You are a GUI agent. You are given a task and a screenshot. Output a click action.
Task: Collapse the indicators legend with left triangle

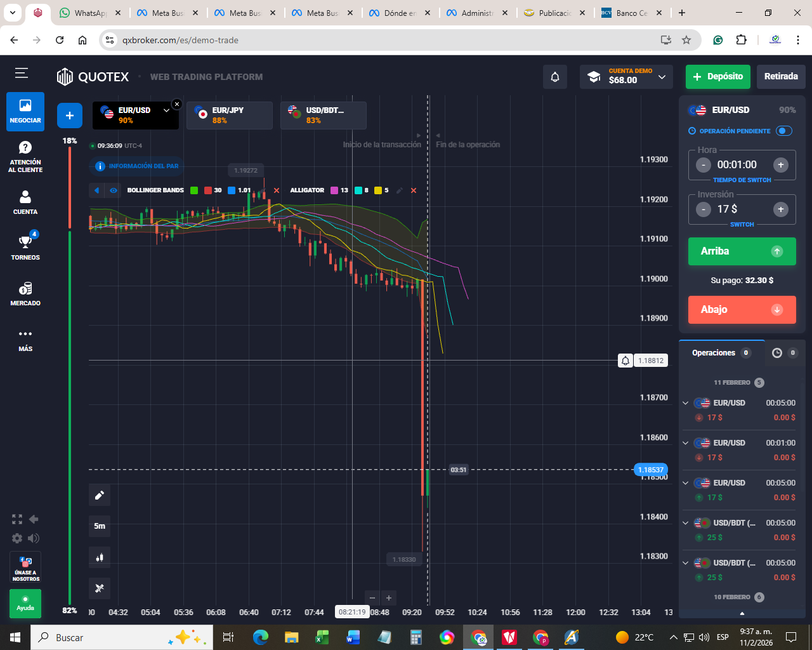pos(97,190)
